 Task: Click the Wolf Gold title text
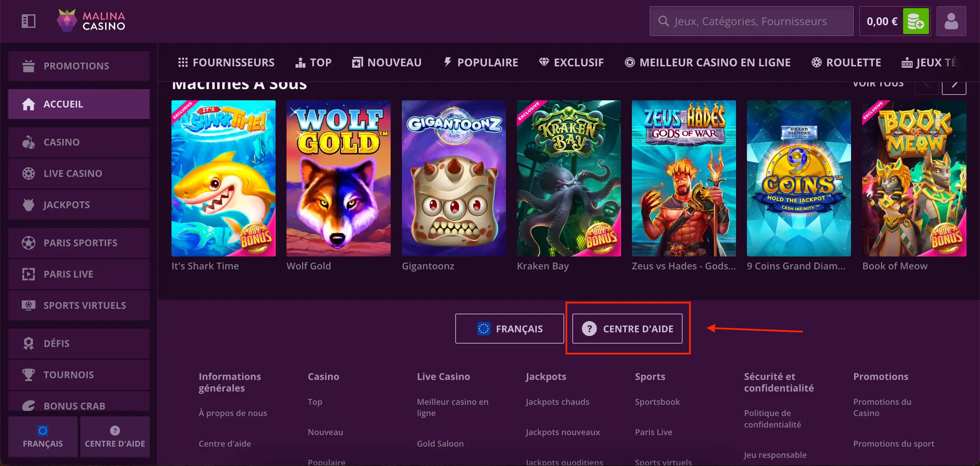(309, 266)
